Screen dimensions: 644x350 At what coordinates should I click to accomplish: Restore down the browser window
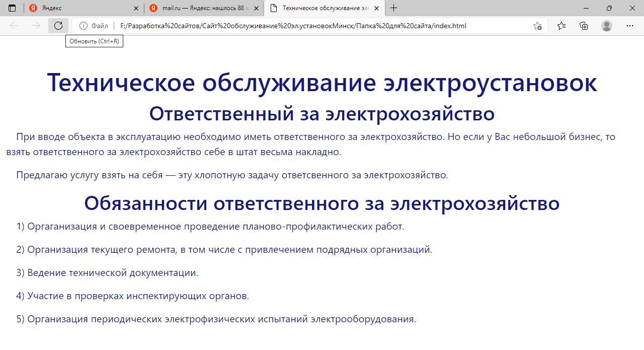click(x=609, y=8)
